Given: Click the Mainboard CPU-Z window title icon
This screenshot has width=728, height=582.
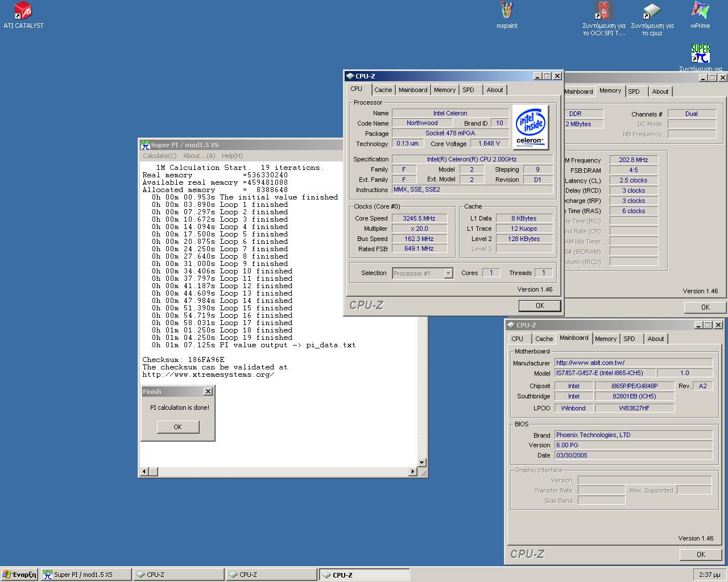Looking at the screenshot, I should pyautogui.click(x=511, y=325).
